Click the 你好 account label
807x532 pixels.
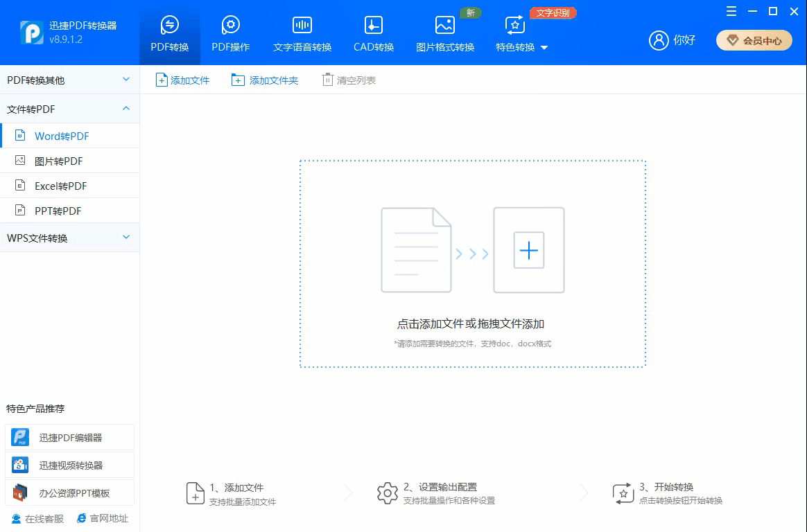(x=684, y=40)
